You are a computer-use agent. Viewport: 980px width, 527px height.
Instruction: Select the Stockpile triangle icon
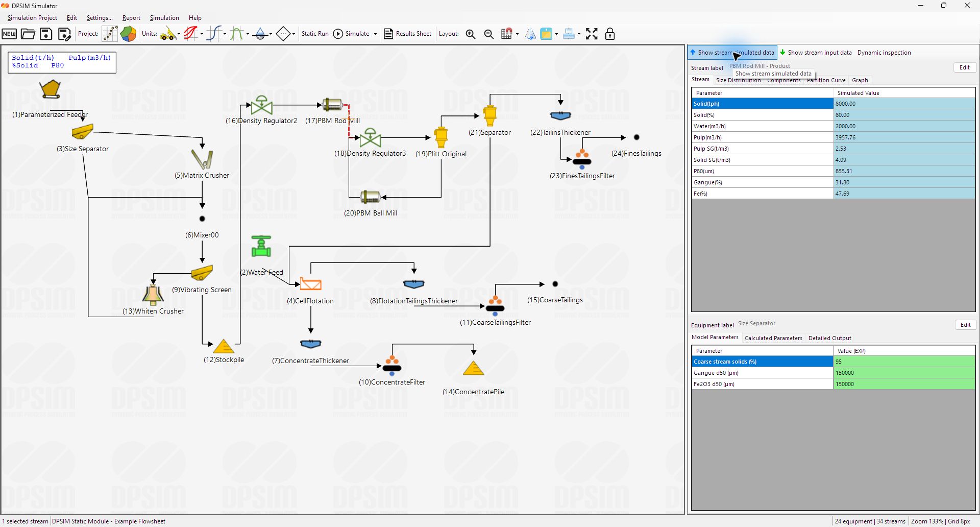tap(224, 347)
